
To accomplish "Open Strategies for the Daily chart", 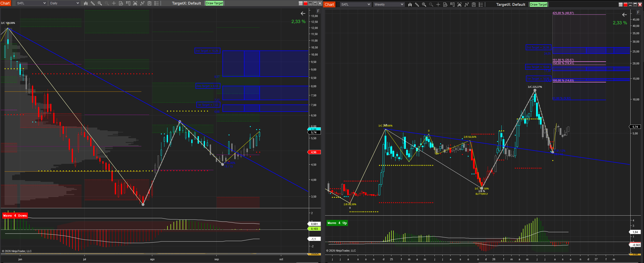I will [149, 3].
